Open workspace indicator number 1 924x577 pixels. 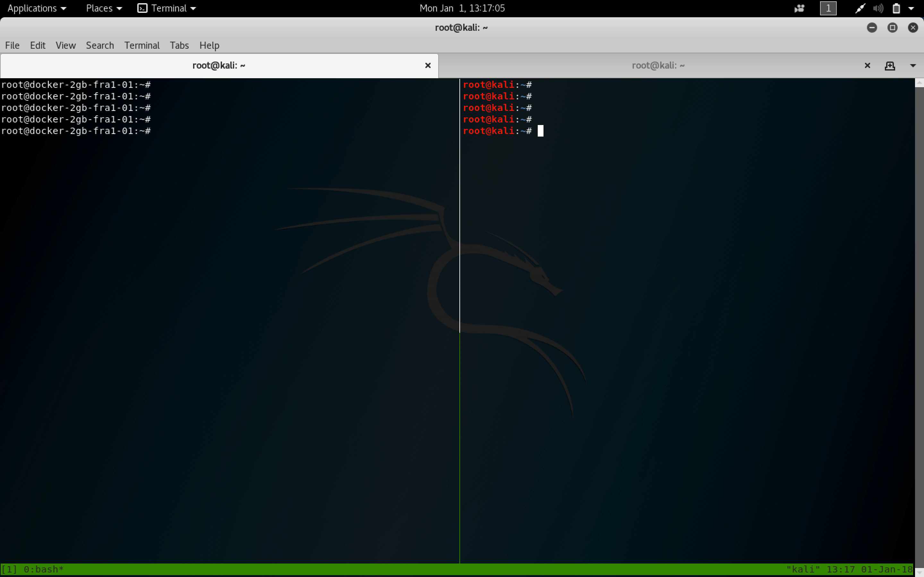[828, 8]
